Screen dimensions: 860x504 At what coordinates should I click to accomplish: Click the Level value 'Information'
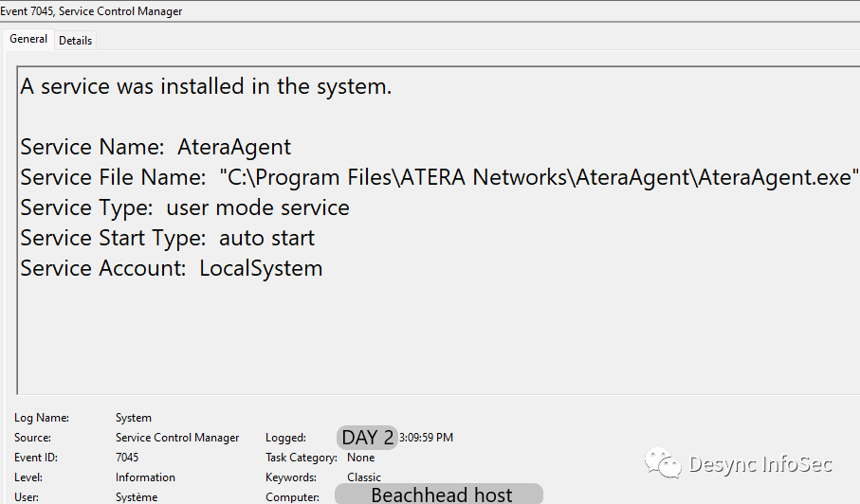point(145,477)
